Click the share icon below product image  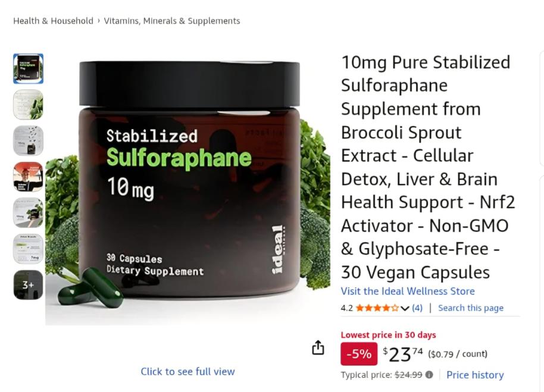click(x=318, y=347)
